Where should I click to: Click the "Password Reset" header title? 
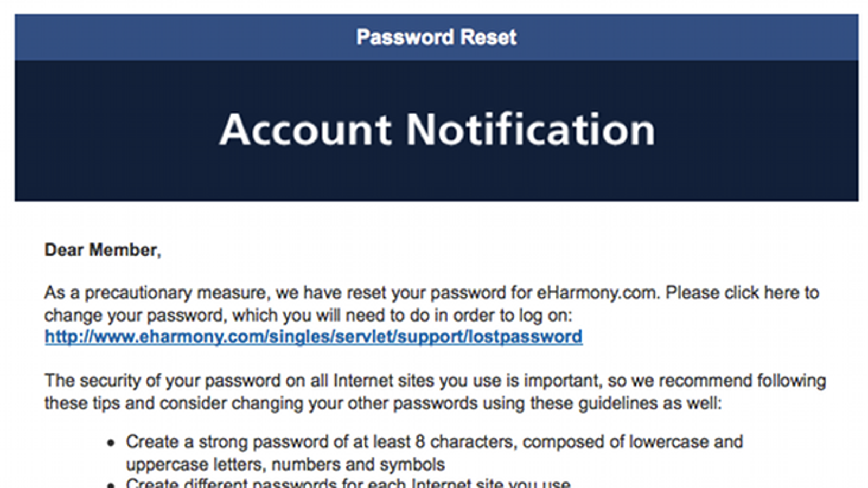(x=436, y=37)
